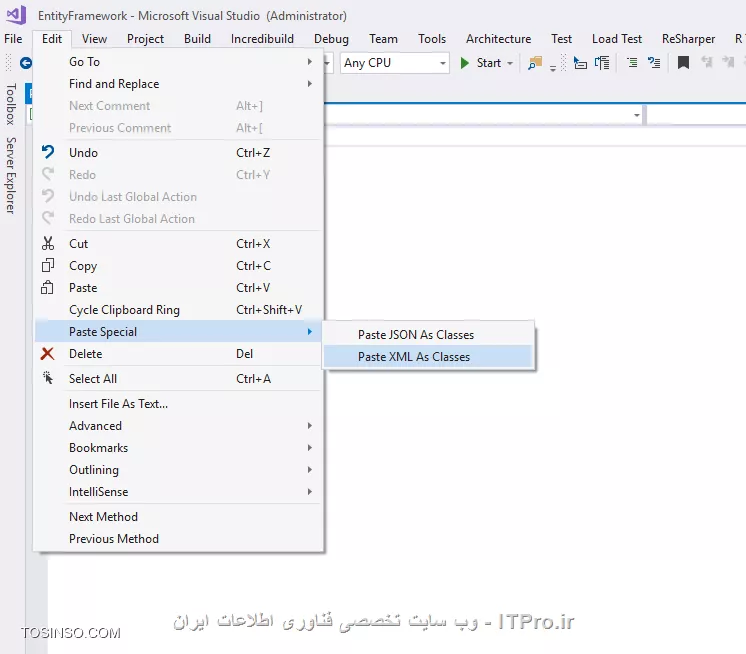
Task: Click the next bookmark icon
Action: pos(728,62)
